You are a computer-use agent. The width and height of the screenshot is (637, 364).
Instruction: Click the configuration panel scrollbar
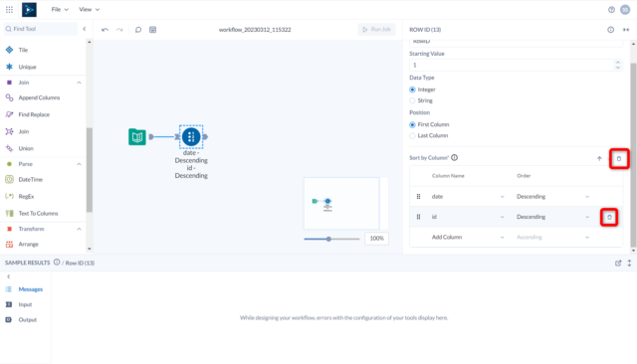click(x=633, y=154)
